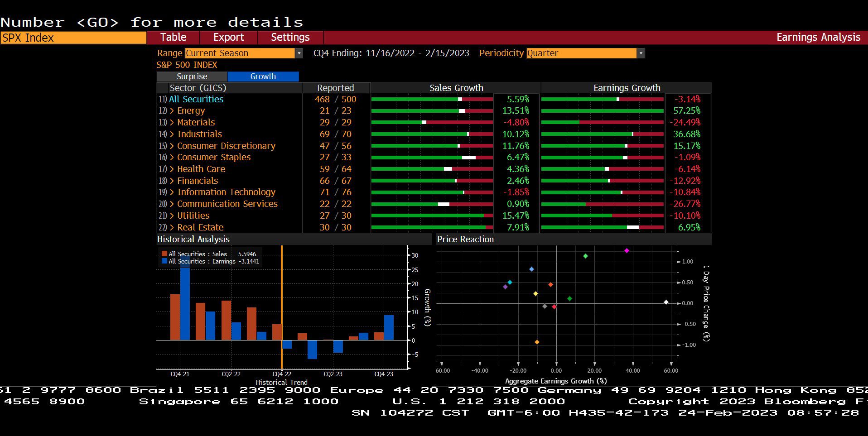Expand the Financials sector row
868x436 pixels.
[172, 181]
